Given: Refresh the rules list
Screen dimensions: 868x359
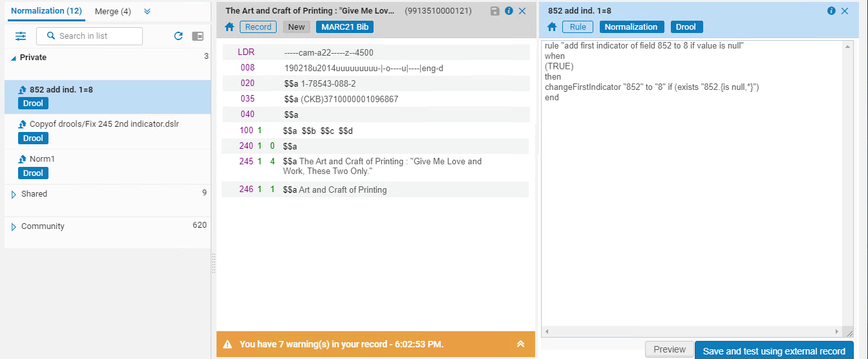Looking at the screenshot, I should coord(179,36).
